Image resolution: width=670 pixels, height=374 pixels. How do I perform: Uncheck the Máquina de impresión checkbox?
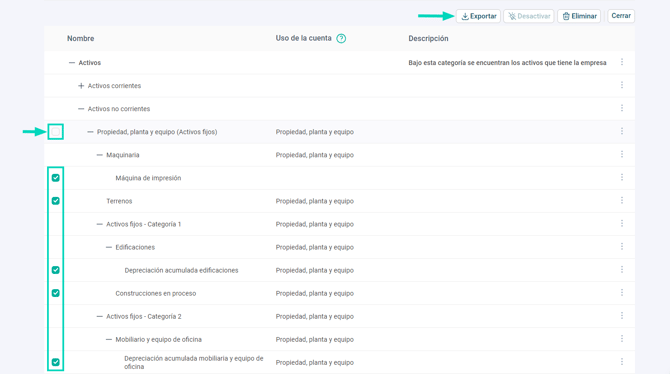56,178
